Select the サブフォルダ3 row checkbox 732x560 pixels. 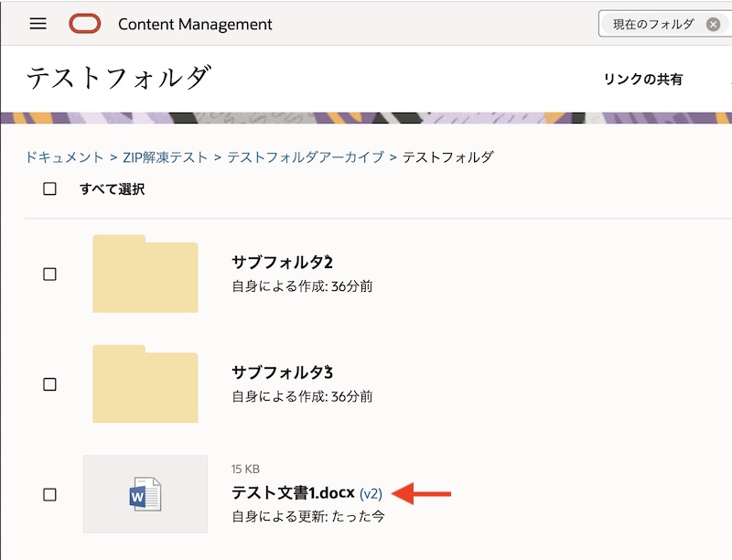pyautogui.click(x=50, y=384)
